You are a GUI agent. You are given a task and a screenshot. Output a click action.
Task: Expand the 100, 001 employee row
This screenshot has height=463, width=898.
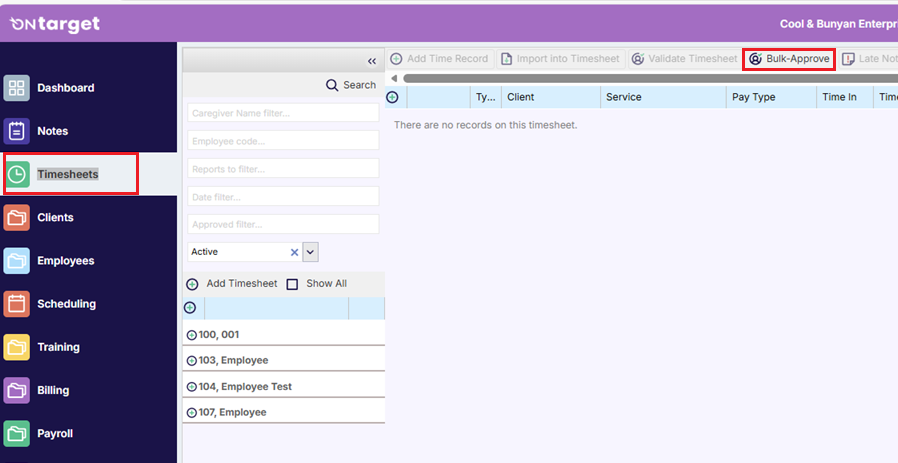coord(192,335)
